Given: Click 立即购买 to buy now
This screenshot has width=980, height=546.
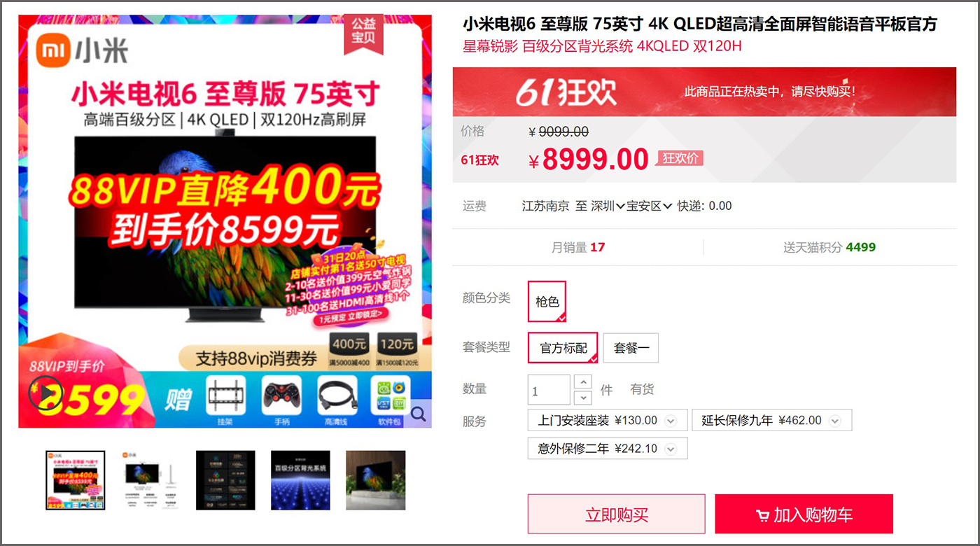Looking at the screenshot, I should coord(616,514).
